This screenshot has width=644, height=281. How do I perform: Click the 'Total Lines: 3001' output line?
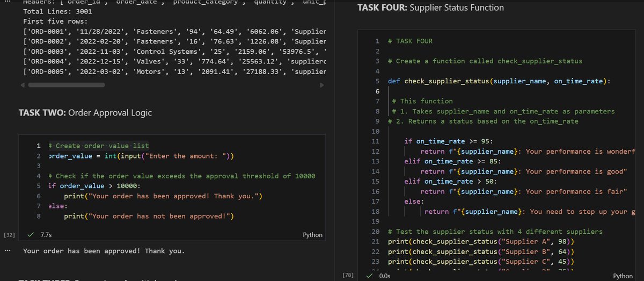point(56,11)
